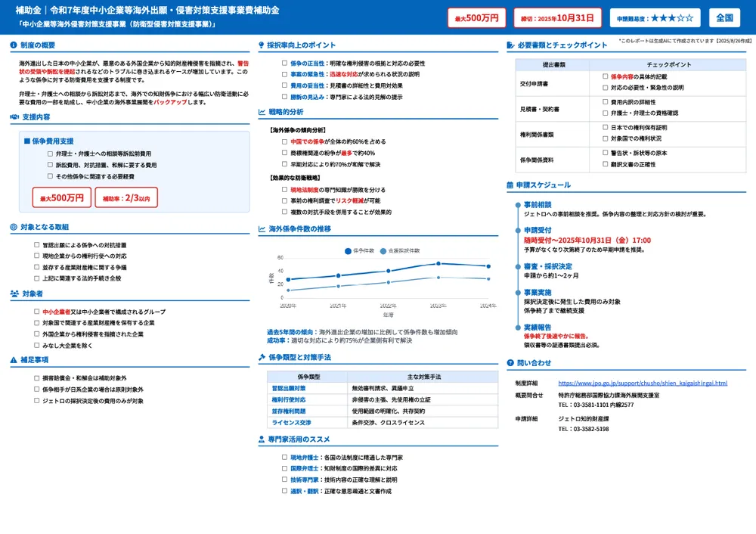The image size is (756, 534).
Task: Click the 支援採択件数 legend dot
Action: pyautogui.click(x=383, y=251)
